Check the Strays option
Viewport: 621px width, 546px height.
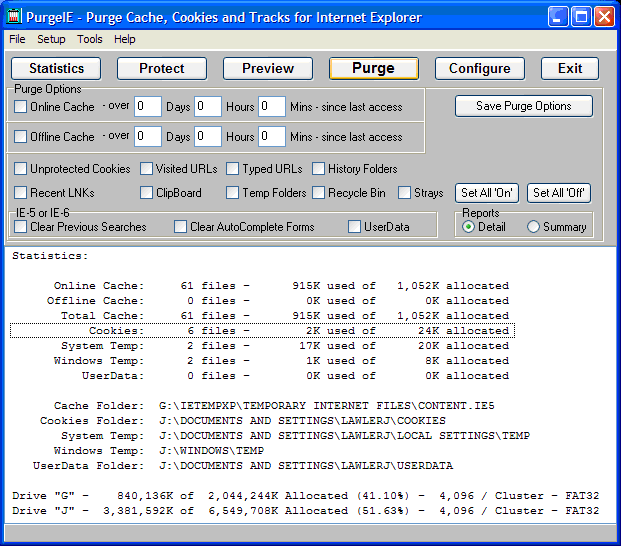pos(404,193)
